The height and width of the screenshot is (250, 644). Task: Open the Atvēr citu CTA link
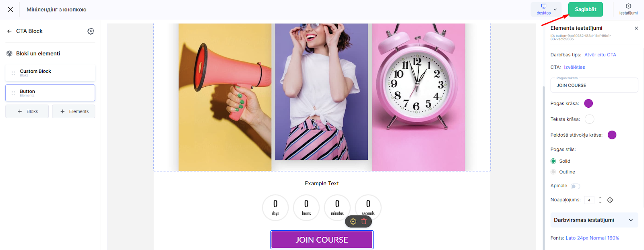[600, 55]
